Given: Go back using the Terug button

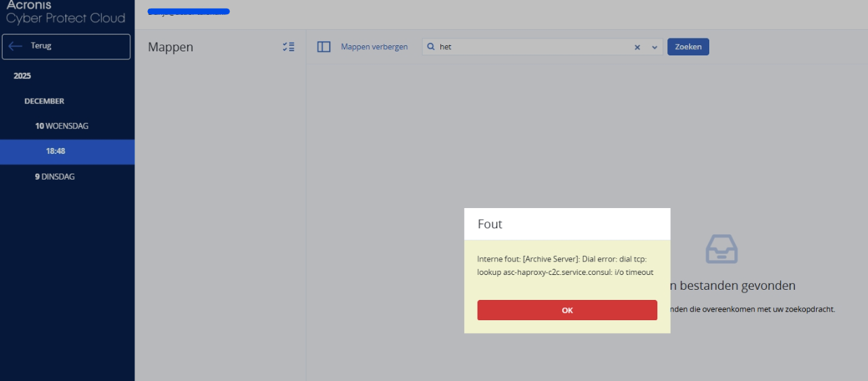Looking at the screenshot, I should point(66,47).
